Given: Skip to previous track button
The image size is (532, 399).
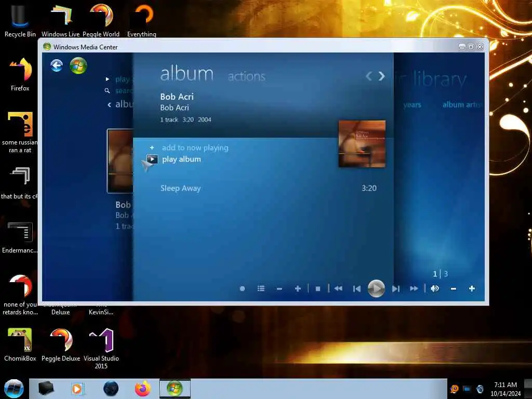Looking at the screenshot, I should 356,289.
